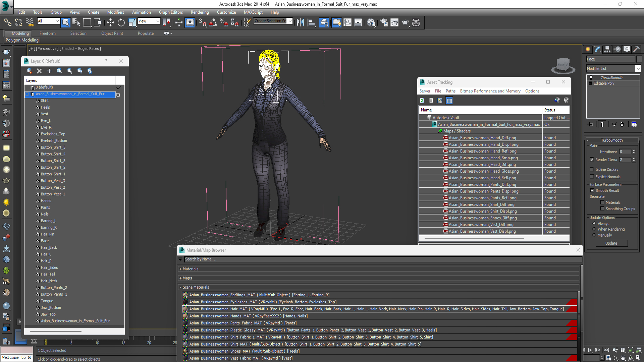Enable Separate by Materials checkbox

click(x=602, y=202)
